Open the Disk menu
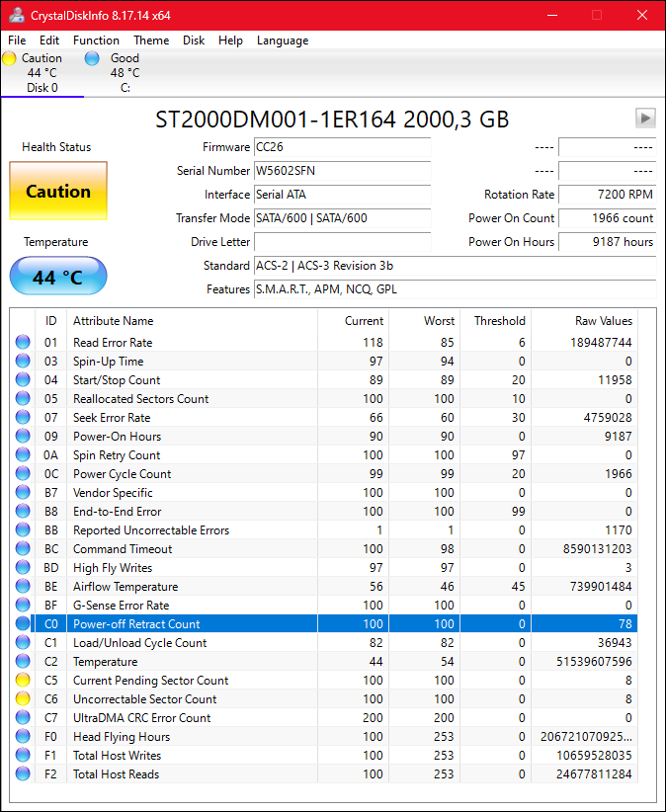The image size is (666, 812). coord(194,41)
